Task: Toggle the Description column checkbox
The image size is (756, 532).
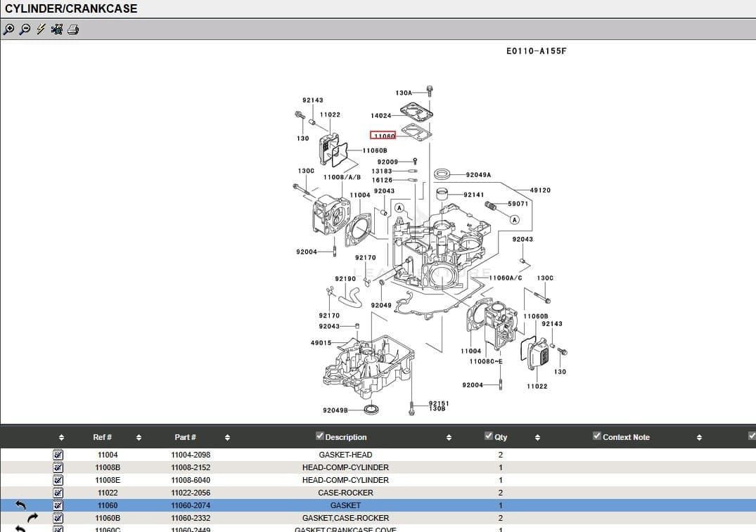Action: pos(319,435)
